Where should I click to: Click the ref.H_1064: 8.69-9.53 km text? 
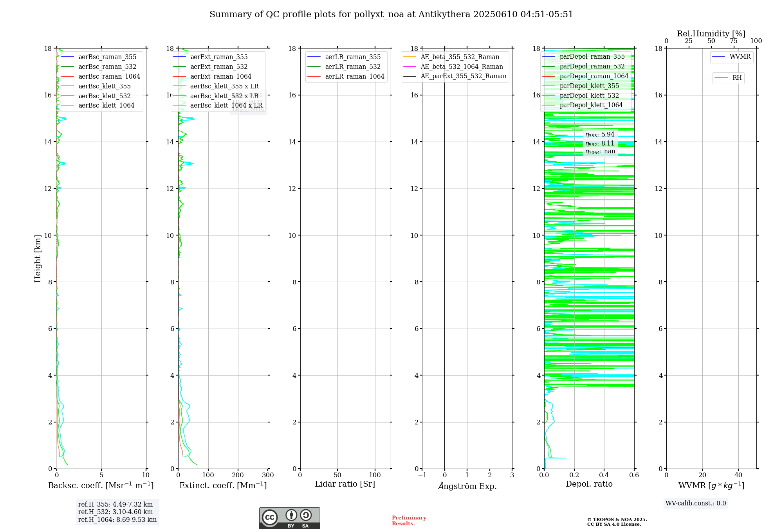click(x=117, y=520)
